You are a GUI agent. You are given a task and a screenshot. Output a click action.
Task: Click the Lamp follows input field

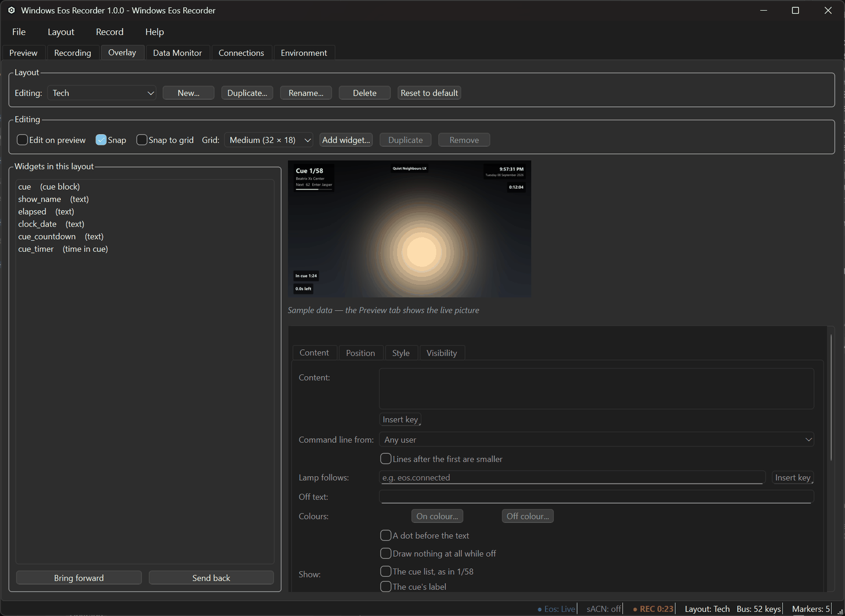572,478
